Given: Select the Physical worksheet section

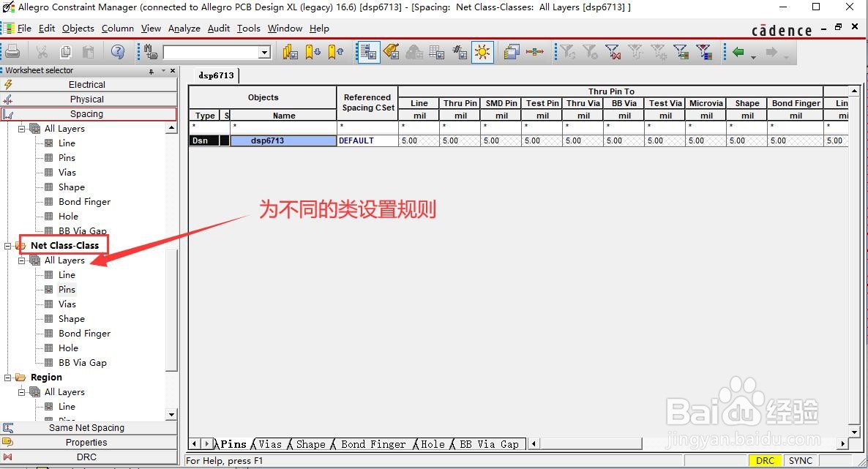Looking at the screenshot, I should tap(89, 99).
